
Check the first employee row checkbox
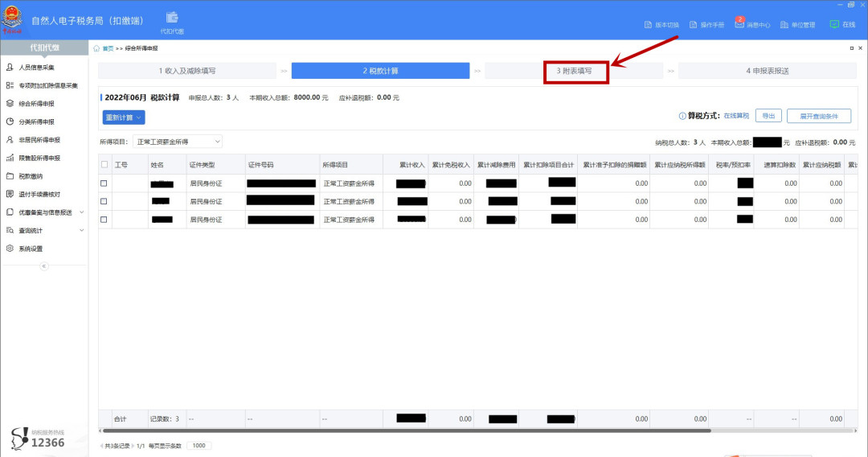[x=104, y=183]
